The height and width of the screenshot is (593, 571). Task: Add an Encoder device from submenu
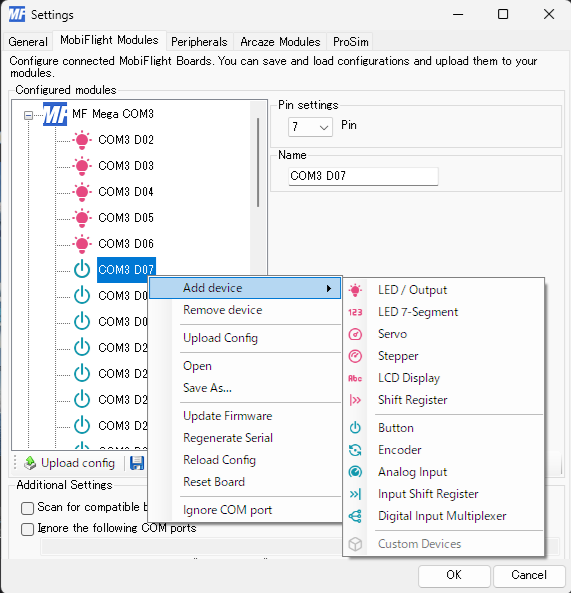(x=444, y=450)
